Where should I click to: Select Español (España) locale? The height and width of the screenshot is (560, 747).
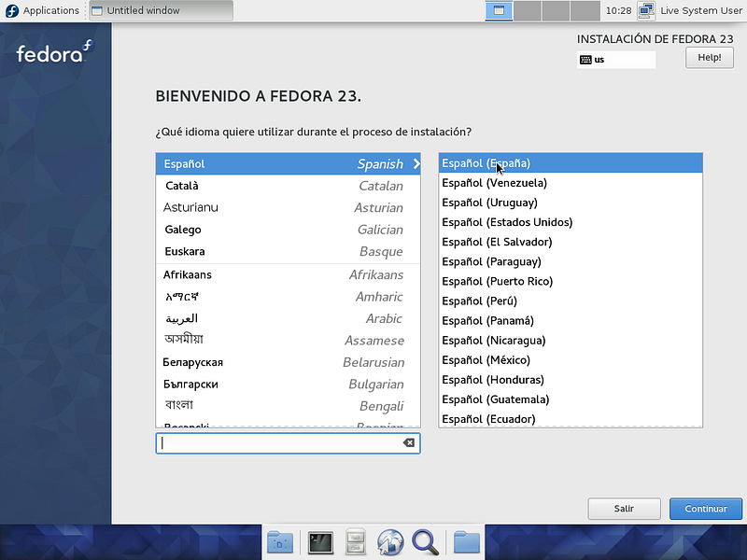click(x=571, y=162)
